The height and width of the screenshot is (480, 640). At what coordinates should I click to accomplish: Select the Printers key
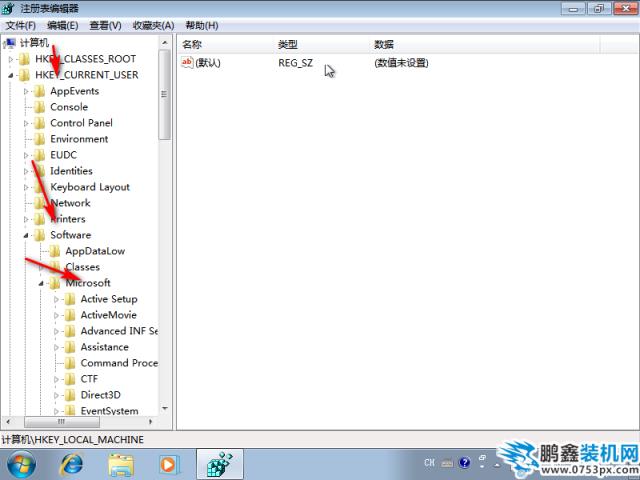click(68, 219)
